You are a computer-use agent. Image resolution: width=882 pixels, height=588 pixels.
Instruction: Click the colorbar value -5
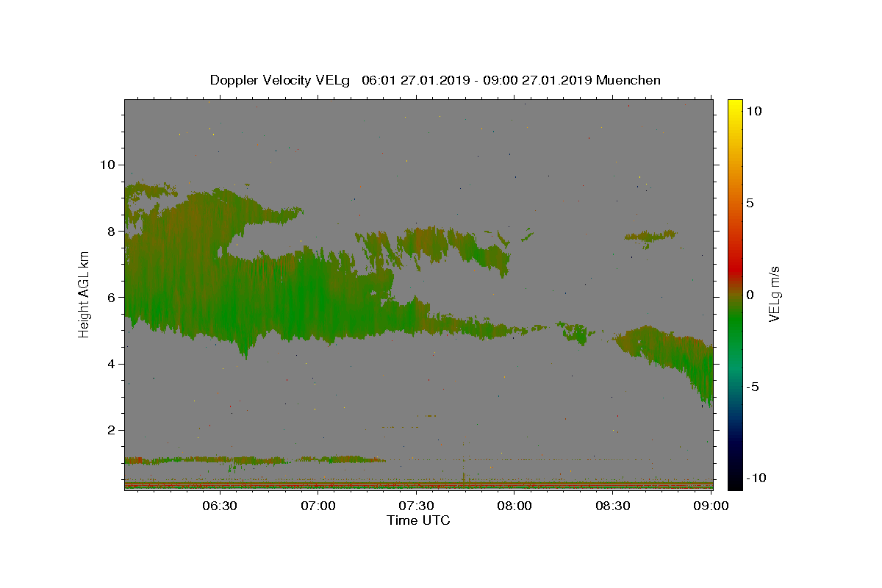(753, 387)
